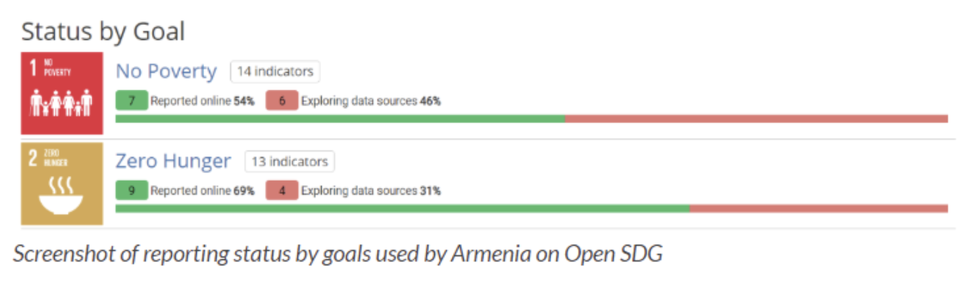Image resolution: width=980 pixels, height=283 pixels.
Task: Open the No Poverty goal icon
Action: tap(62, 93)
